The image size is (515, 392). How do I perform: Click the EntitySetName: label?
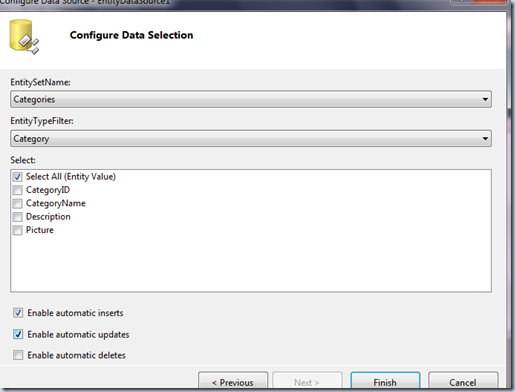click(40, 82)
